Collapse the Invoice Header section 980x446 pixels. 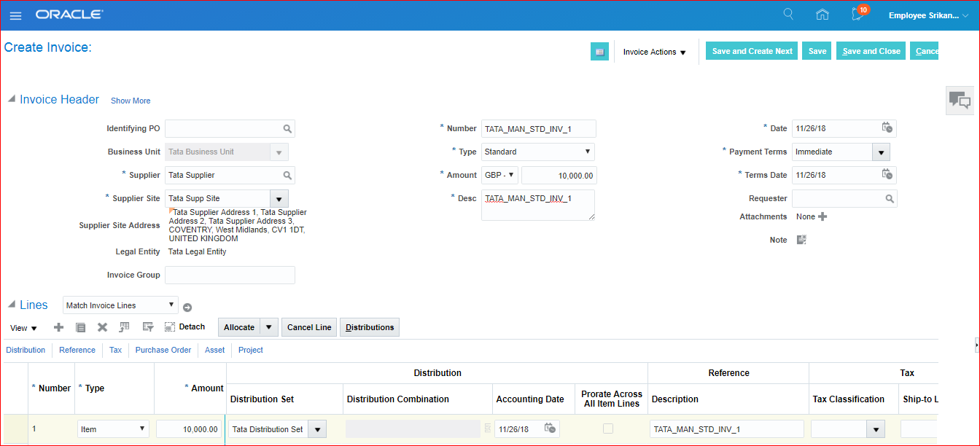[x=12, y=99]
